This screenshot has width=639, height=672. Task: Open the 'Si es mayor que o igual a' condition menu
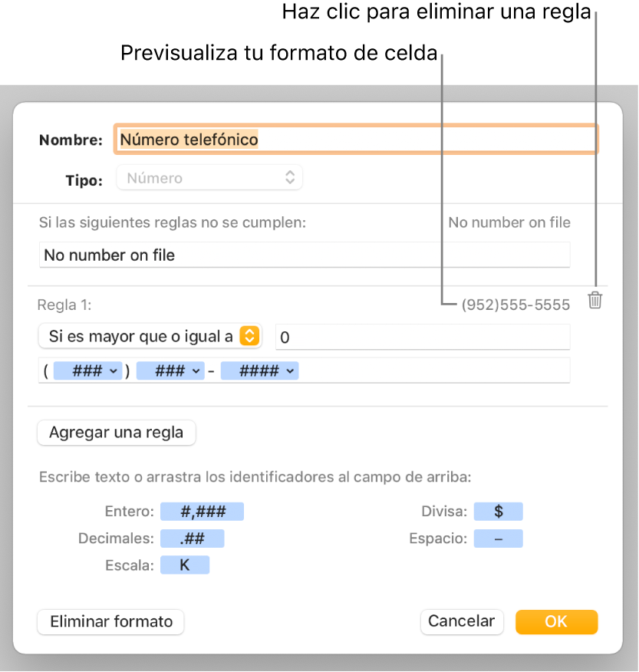pos(150,336)
